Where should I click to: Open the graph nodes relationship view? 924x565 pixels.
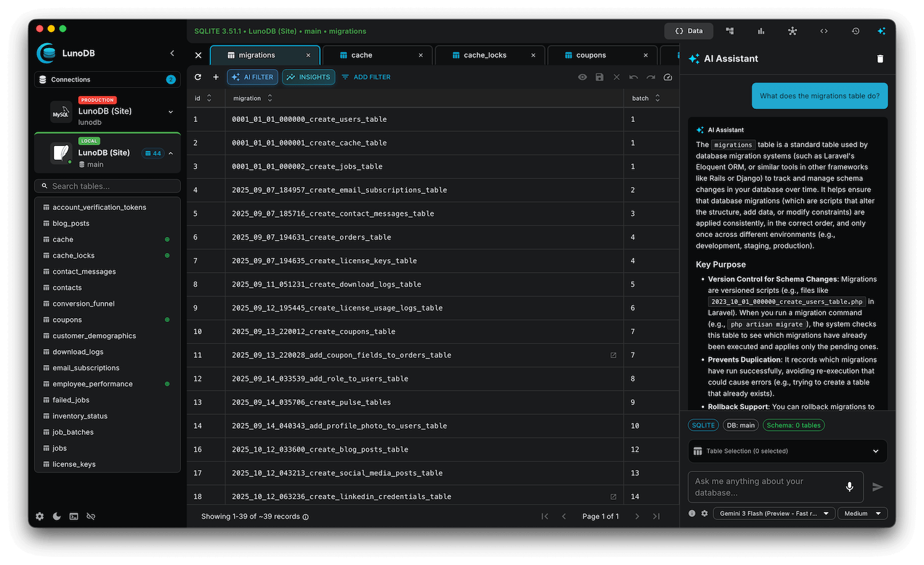[793, 31]
